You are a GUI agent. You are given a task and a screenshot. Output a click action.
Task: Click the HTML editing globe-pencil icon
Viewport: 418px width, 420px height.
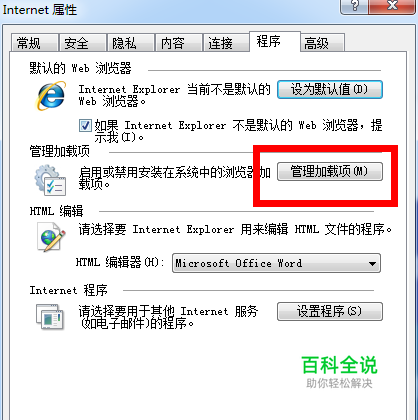51,237
